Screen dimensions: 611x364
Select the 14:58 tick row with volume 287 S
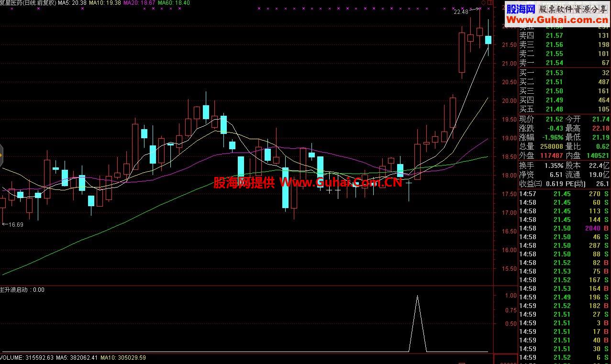tap(565, 245)
